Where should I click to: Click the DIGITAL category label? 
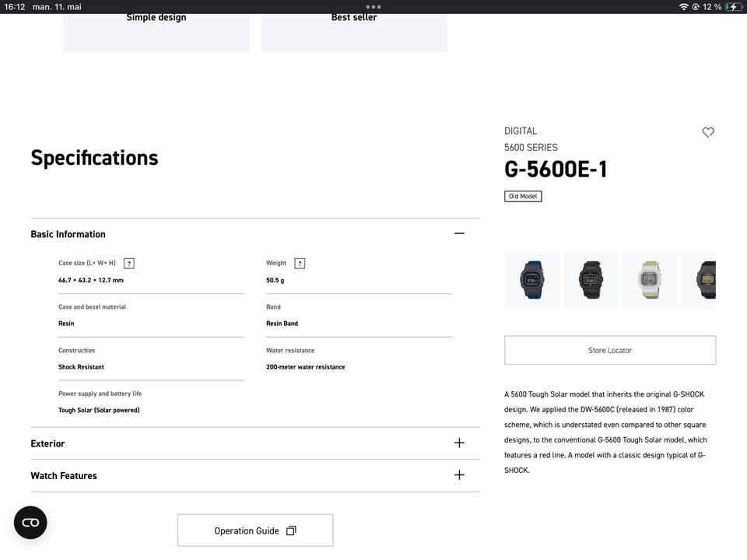tap(521, 131)
